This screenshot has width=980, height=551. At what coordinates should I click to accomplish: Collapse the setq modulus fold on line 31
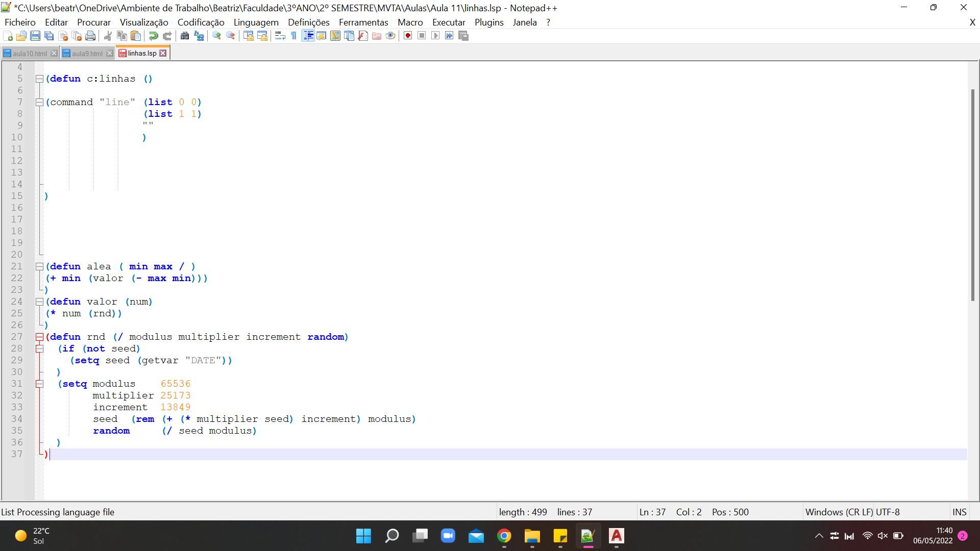(x=39, y=384)
